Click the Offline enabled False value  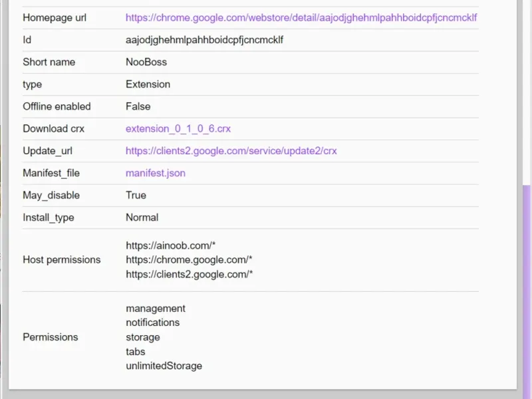coord(138,106)
